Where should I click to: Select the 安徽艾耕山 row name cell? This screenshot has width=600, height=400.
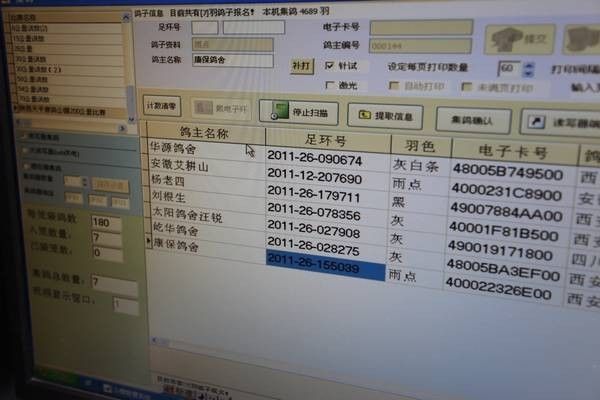(x=206, y=165)
